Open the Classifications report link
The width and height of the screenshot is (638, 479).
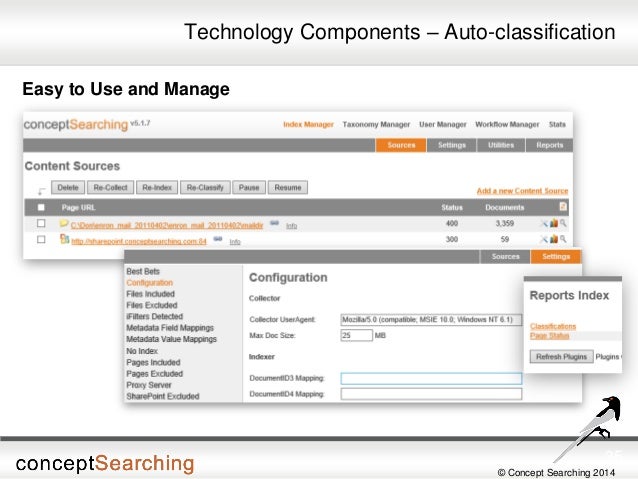(x=553, y=326)
